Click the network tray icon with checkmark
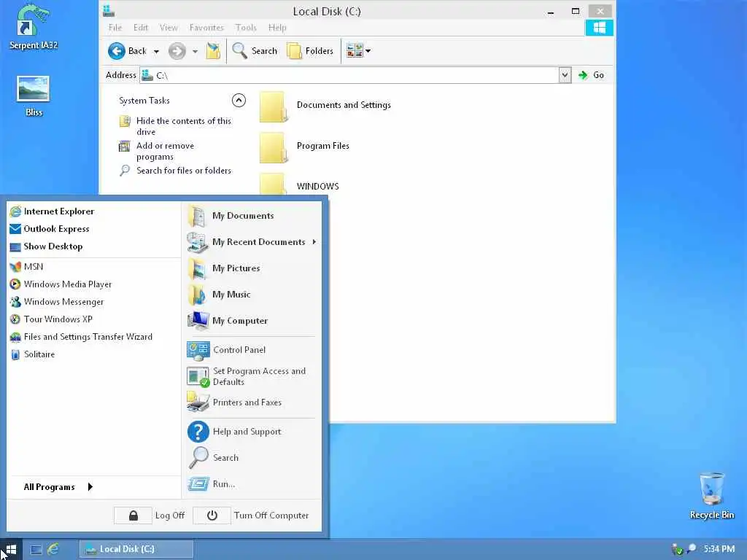Image resolution: width=747 pixels, height=560 pixels. coord(676,549)
